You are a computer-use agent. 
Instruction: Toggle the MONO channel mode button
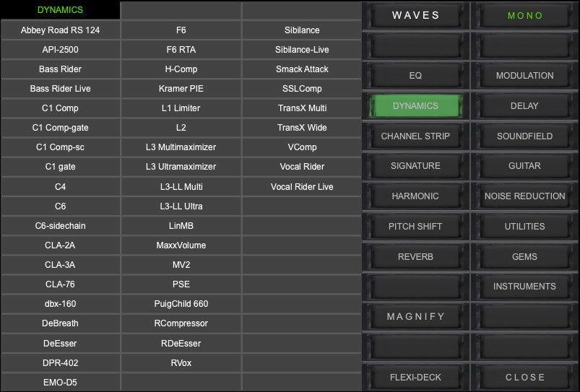[525, 16]
